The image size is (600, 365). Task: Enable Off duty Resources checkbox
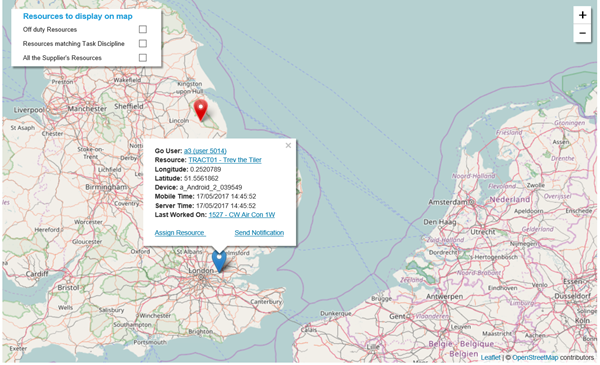pyautogui.click(x=143, y=29)
